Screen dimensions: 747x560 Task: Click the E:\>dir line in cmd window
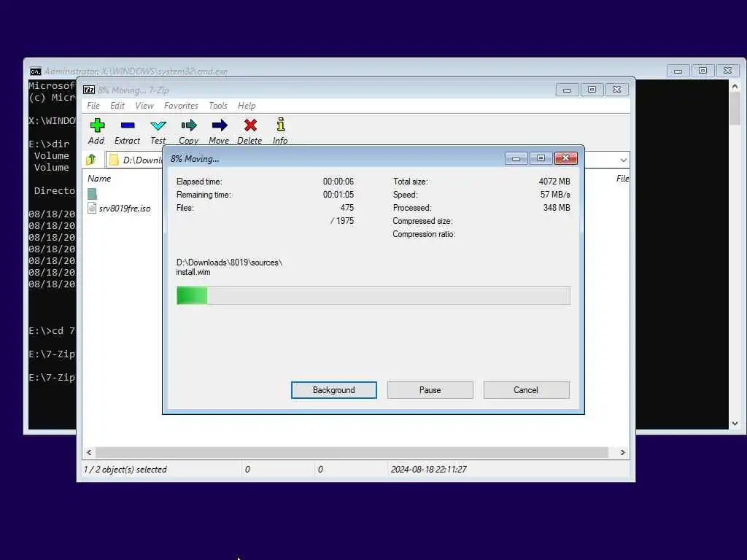(x=49, y=144)
